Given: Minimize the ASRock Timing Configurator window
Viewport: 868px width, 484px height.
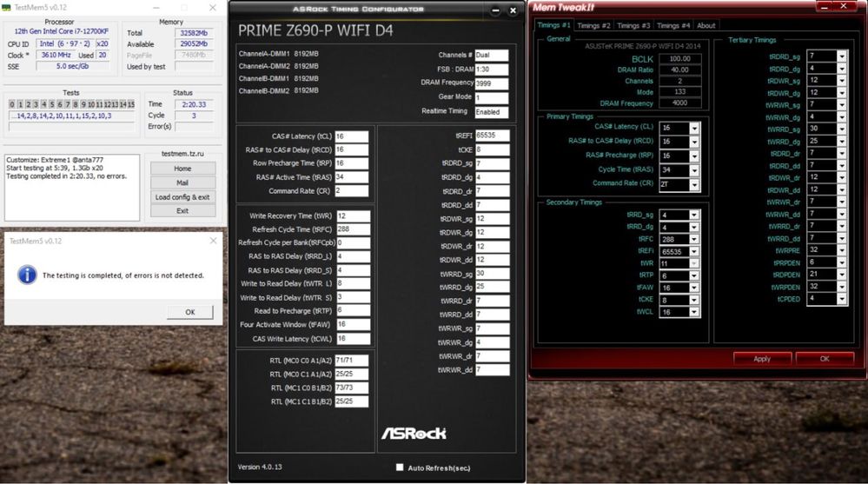Looking at the screenshot, I should tap(495, 10).
